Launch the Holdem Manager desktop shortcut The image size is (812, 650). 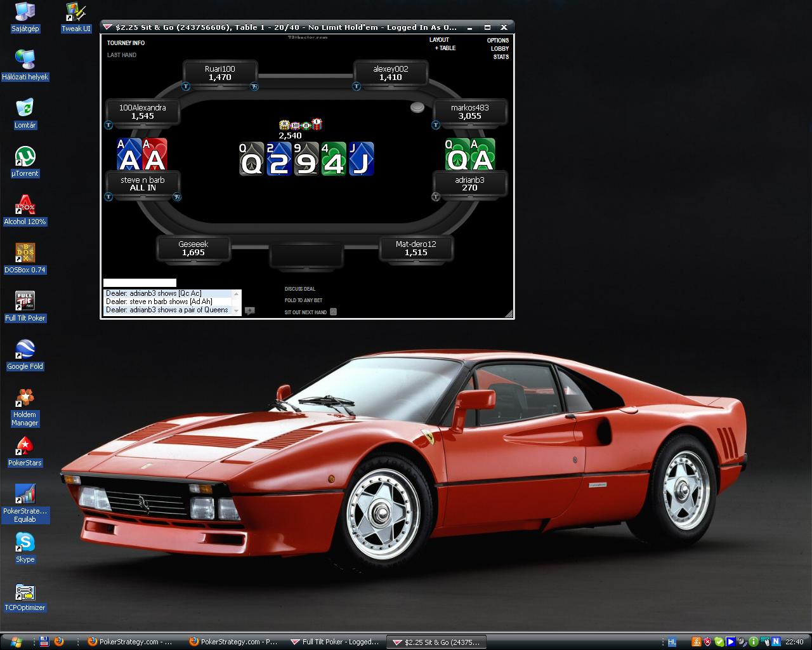click(x=25, y=407)
